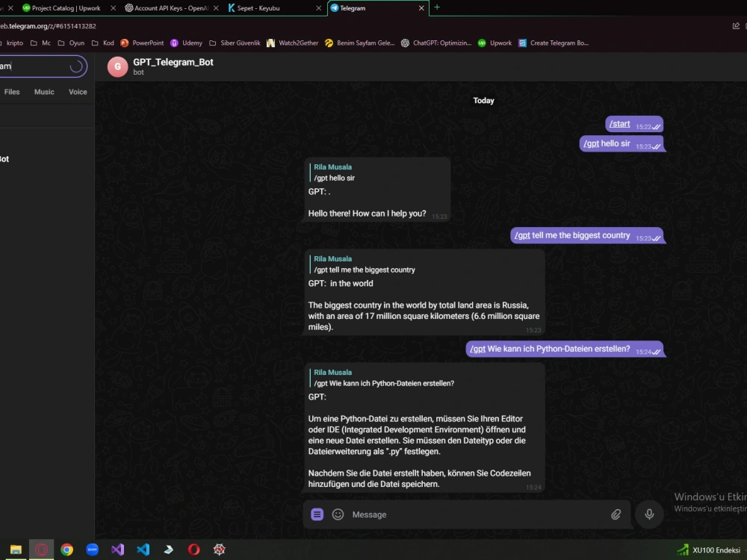Image resolution: width=747 pixels, height=560 pixels.
Task: Select the Files tab in sidebar
Action: [12, 91]
